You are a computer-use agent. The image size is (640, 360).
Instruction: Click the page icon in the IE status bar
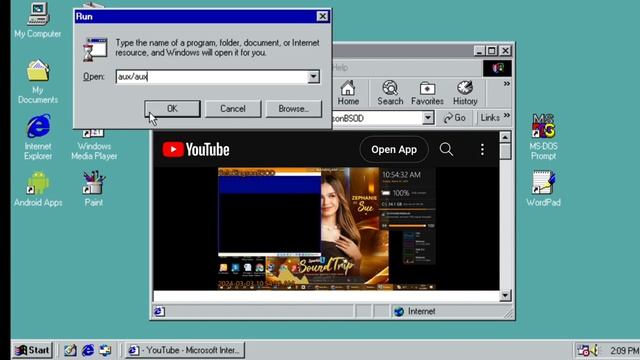(159, 311)
